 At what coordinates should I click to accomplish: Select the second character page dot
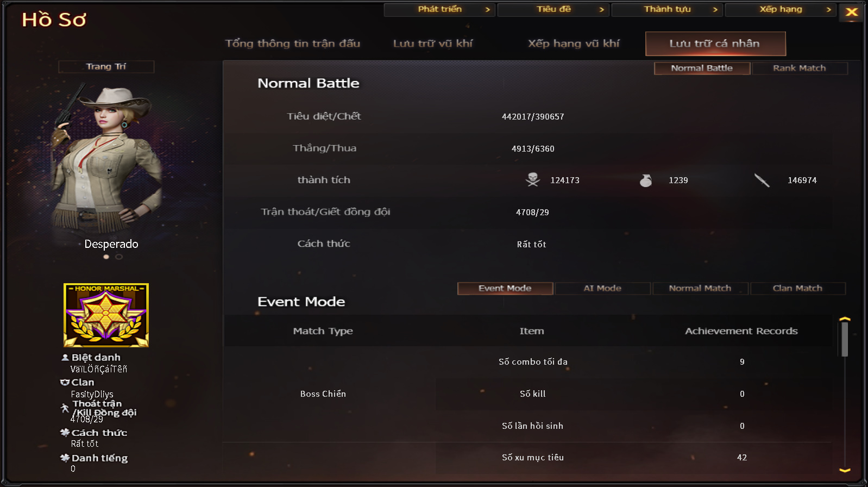point(119,257)
